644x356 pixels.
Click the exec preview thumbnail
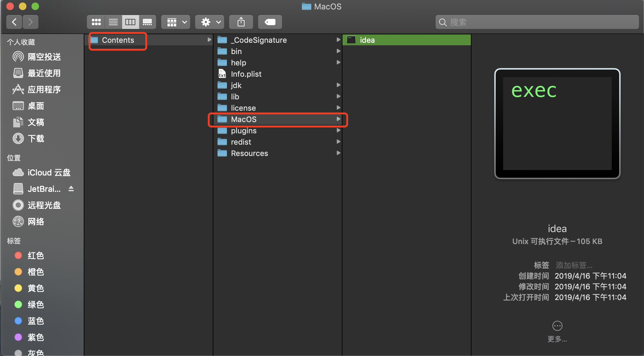point(557,124)
